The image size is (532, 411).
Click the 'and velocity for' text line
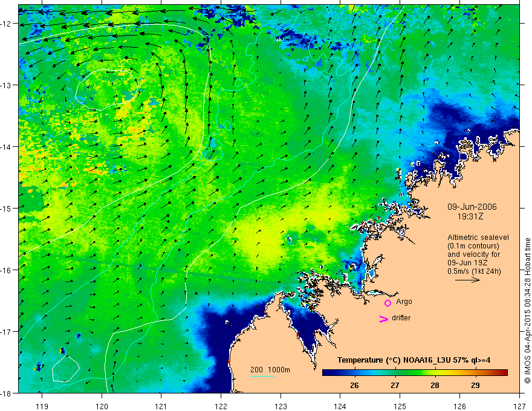pos(473,254)
